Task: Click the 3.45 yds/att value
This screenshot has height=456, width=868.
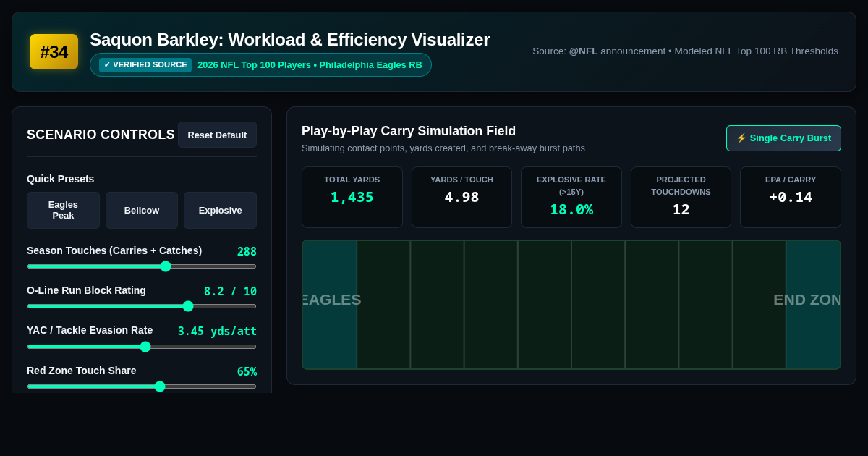Action: tap(217, 331)
